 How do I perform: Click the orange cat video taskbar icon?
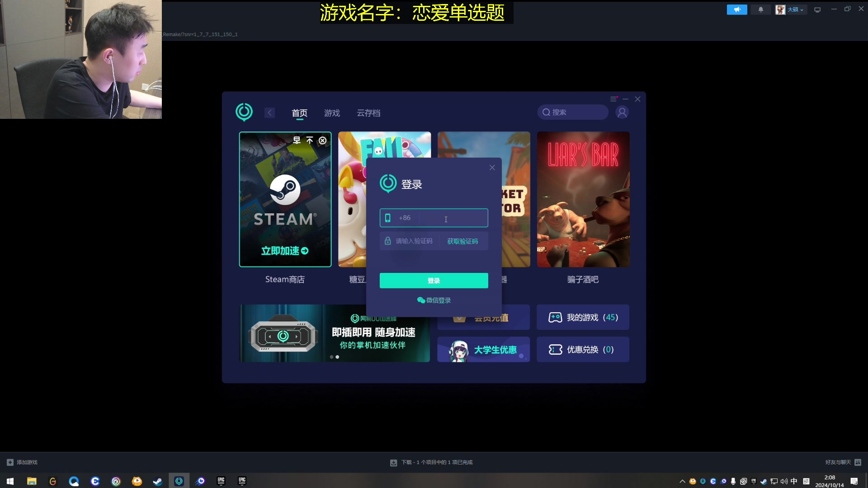click(137, 481)
